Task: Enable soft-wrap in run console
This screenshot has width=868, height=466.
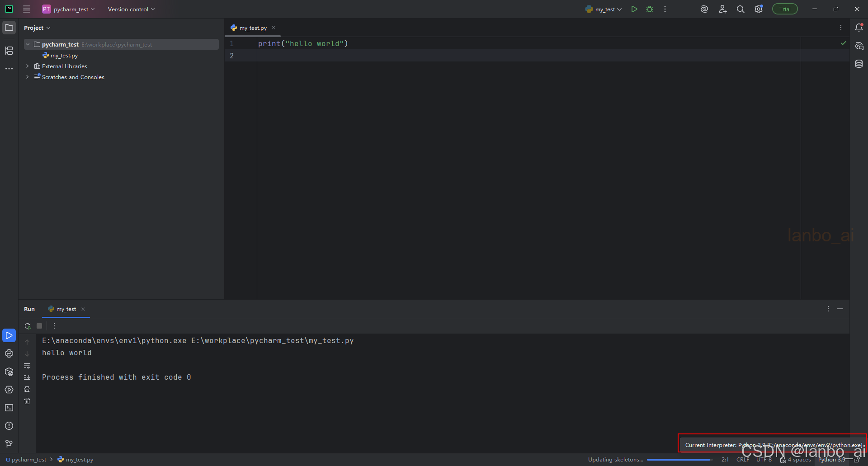Action: (x=27, y=366)
